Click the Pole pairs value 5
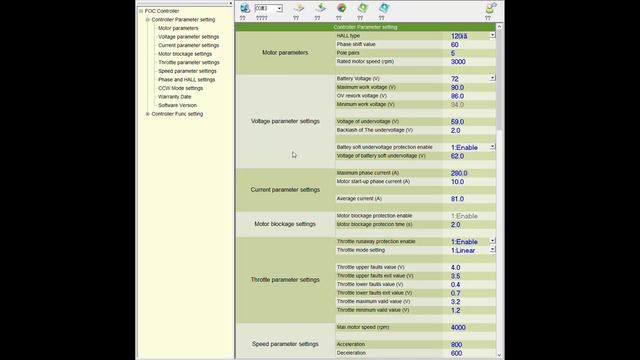The height and width of the screenshot is (360, 640). click(469, 53)
